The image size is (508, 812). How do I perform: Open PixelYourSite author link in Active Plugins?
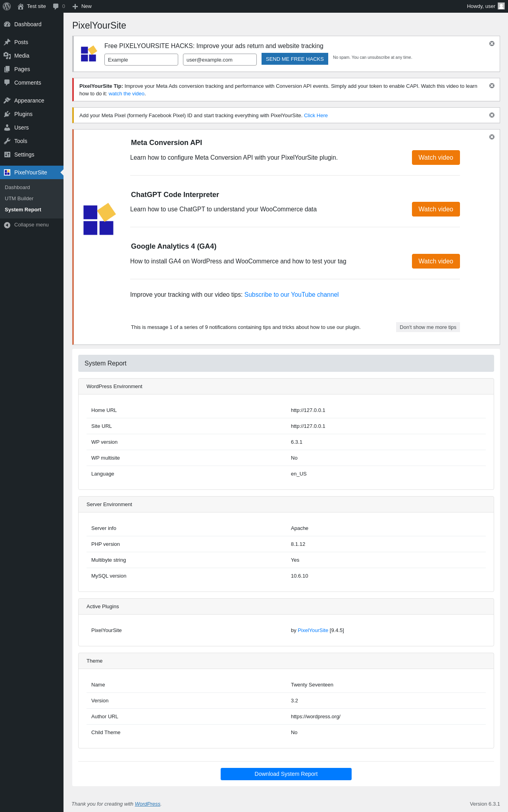(x=313, y=630)
